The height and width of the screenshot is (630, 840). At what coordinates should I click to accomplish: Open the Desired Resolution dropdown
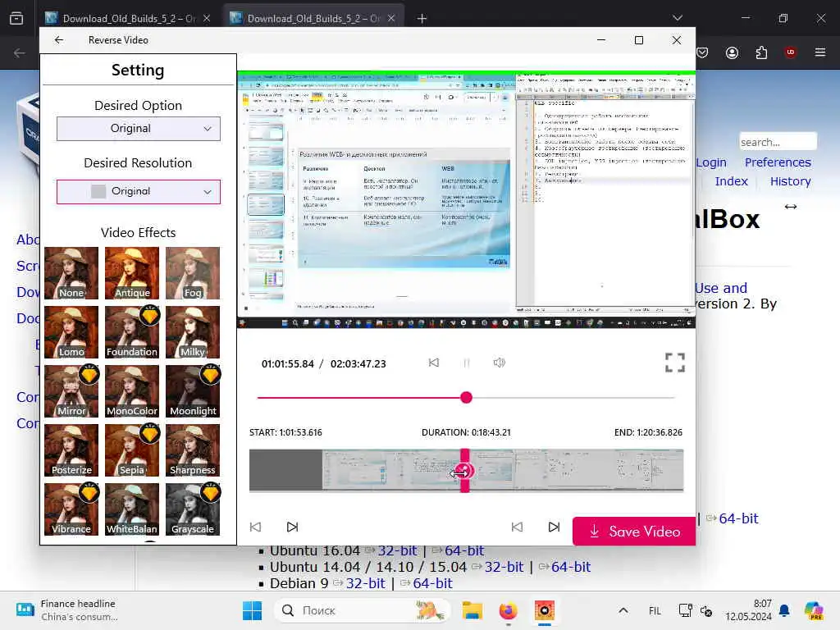point(138,191)
